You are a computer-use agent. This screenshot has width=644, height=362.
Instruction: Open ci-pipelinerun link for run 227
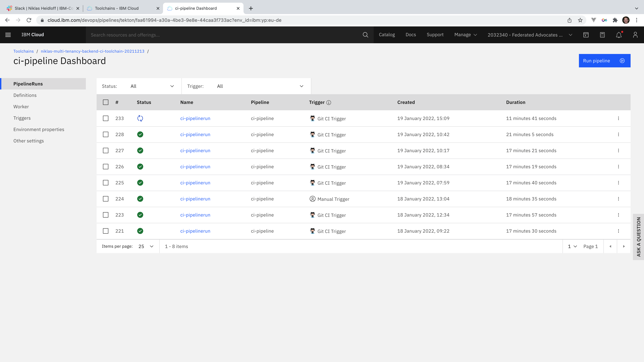tap(195, 151)
